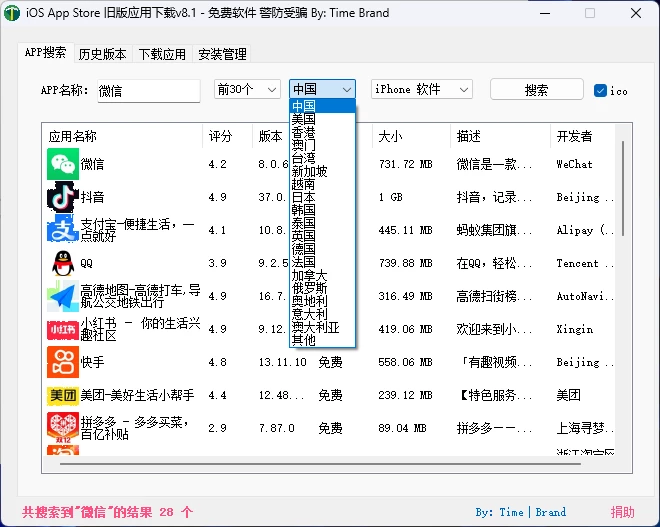The height and width of the screenshot is (527, 660).
Task: Select 美国 in the region list
Action: tap(322, 119)
